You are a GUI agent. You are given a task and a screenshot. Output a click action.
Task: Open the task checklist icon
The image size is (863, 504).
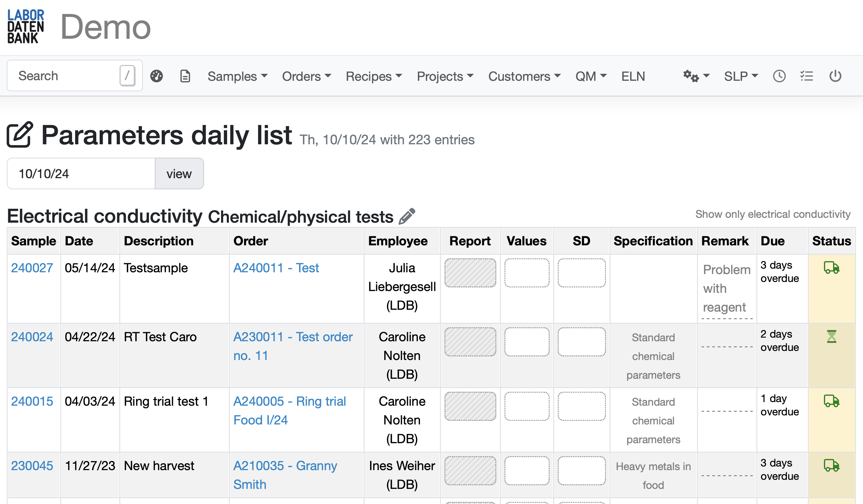(x=807, y=76)
